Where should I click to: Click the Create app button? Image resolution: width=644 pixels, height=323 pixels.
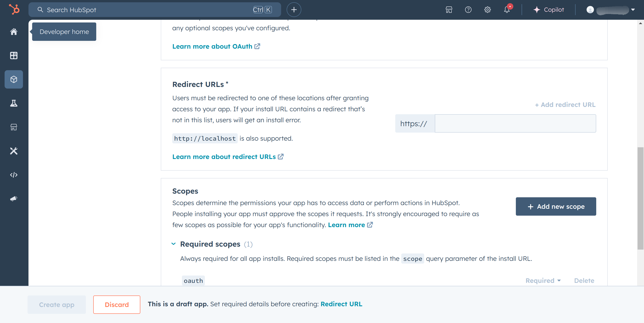(57, 304)
